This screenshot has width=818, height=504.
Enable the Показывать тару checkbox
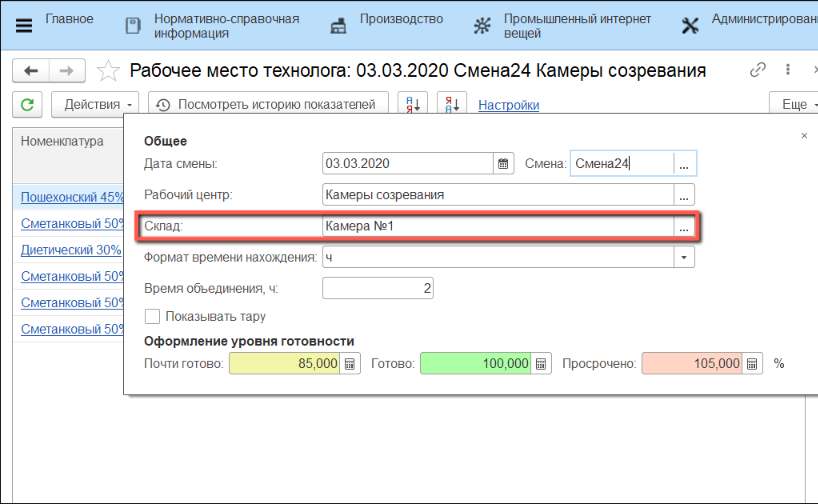(152, 317)
